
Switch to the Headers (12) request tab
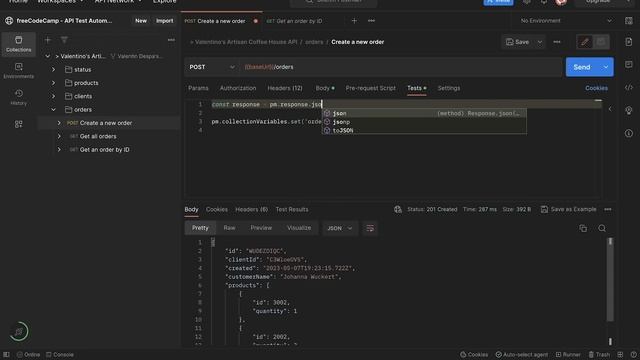[x=285, y=88]
